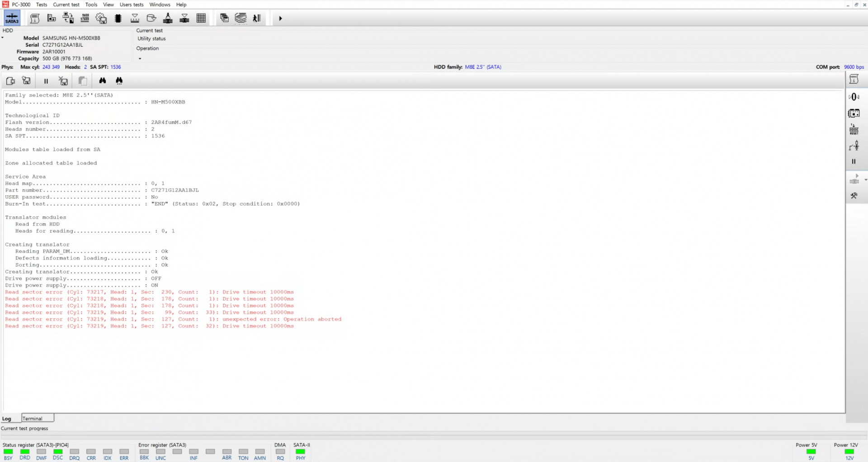Open the View menu

click(108, 5)
